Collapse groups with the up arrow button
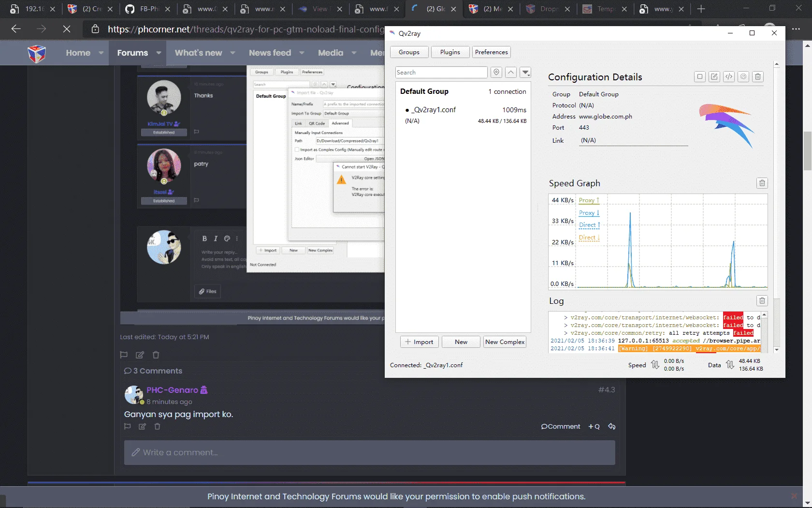The height and width of the screenshot is (508, 812). tap(511, 72)
